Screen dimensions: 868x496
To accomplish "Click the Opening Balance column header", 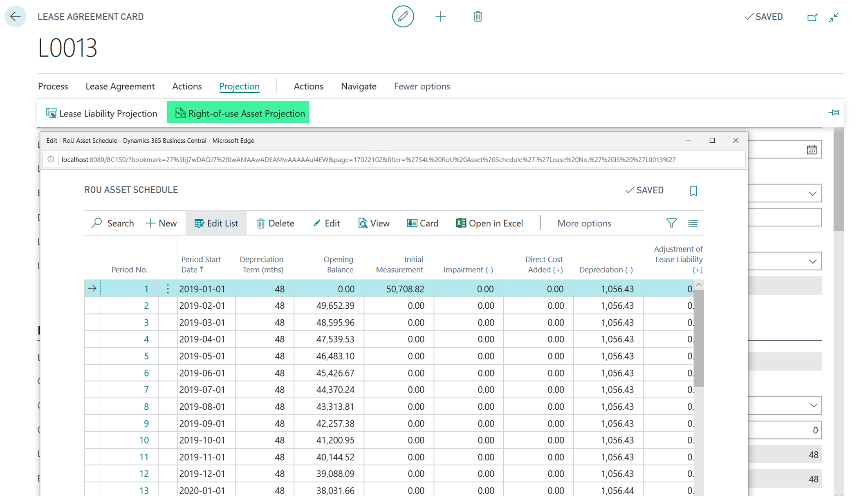I will click(x=338, y=264).
